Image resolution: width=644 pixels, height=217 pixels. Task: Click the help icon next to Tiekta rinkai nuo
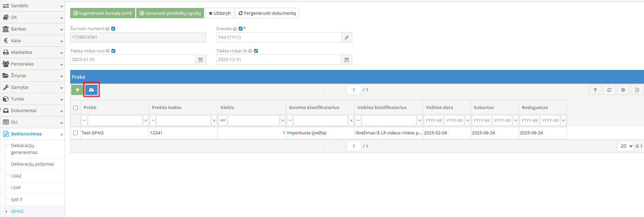pos(108,51)
